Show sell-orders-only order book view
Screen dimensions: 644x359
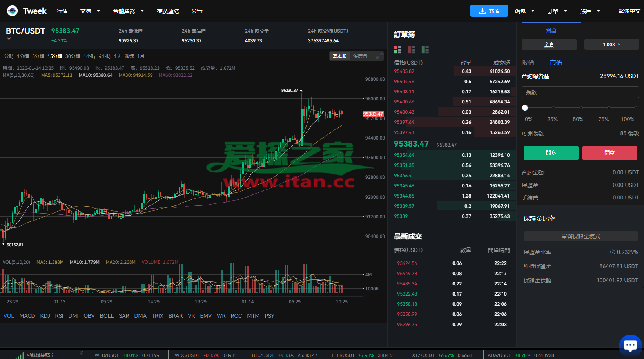point(411,50)
